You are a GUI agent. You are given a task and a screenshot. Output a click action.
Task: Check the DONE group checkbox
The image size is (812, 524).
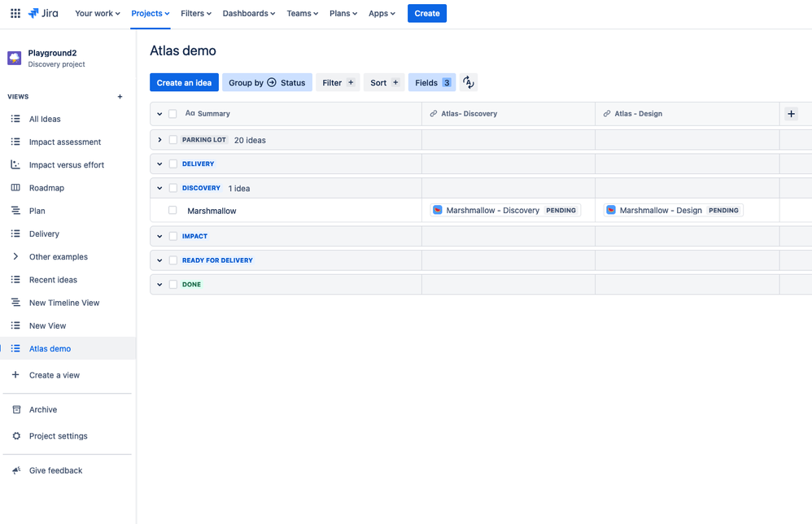pos(173,284)
